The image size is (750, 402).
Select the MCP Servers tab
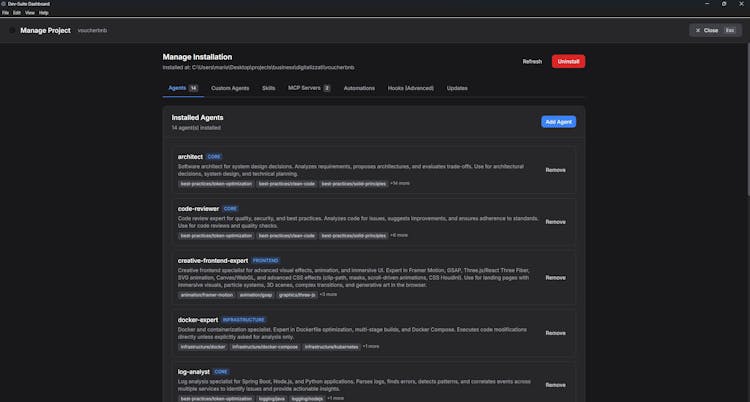(309, 88)
